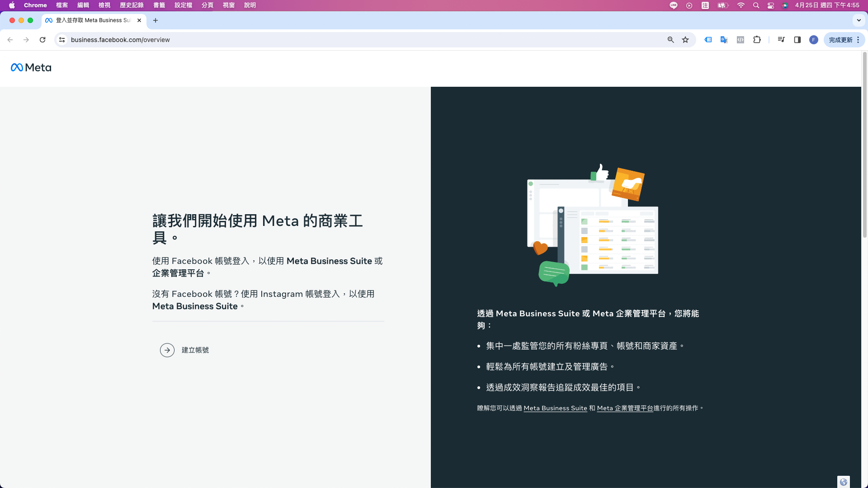Click the play circle icon in the menu bar
Image resolution: width=868 pixels, height=488 pixels.
coord(689,5)
